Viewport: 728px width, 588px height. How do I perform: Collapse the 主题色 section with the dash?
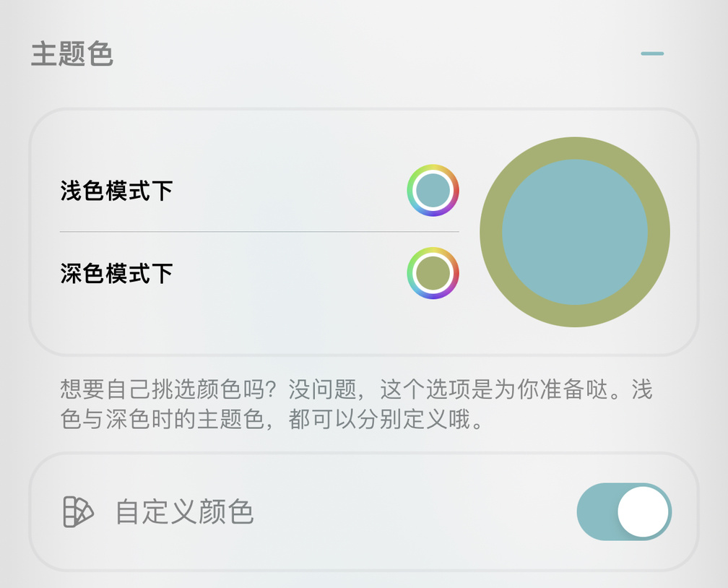pos(651,53)
